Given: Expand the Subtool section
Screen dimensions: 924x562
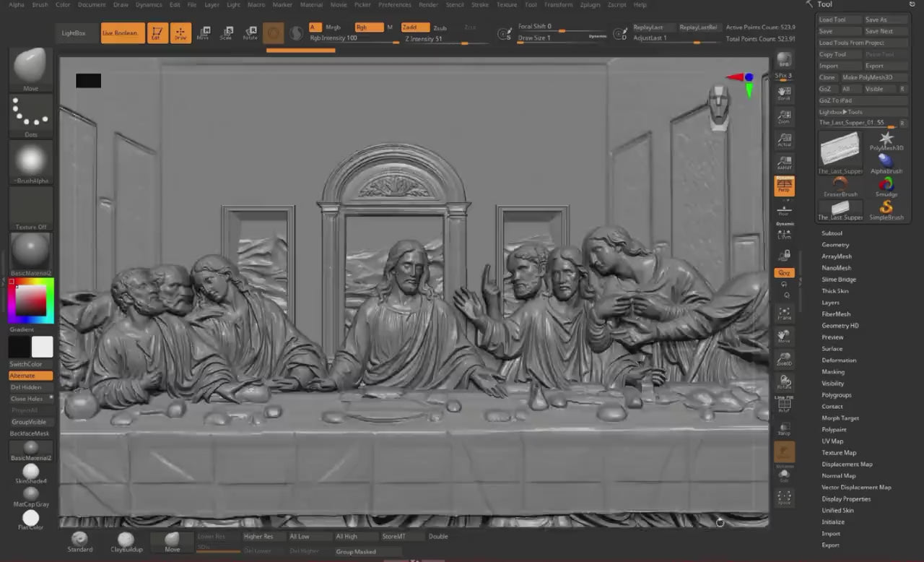Looking at the screenshot, I should [x=832, y=233].
